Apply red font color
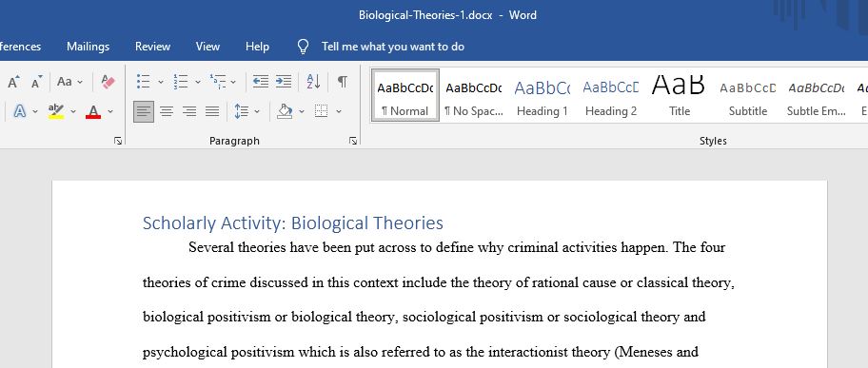This screenshot has width=868, height=368. click(x=93, y=111)
